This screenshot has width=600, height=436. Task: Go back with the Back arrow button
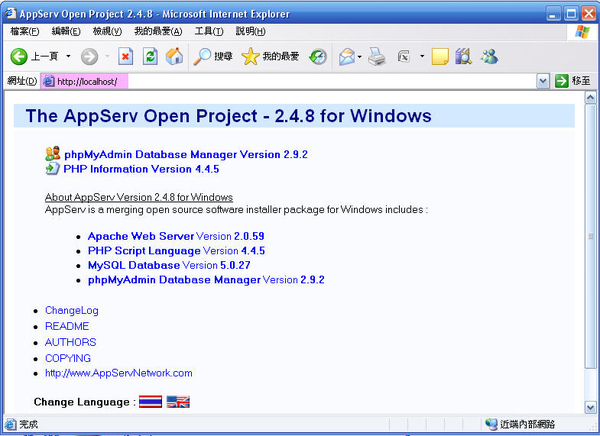pos(18,57)
